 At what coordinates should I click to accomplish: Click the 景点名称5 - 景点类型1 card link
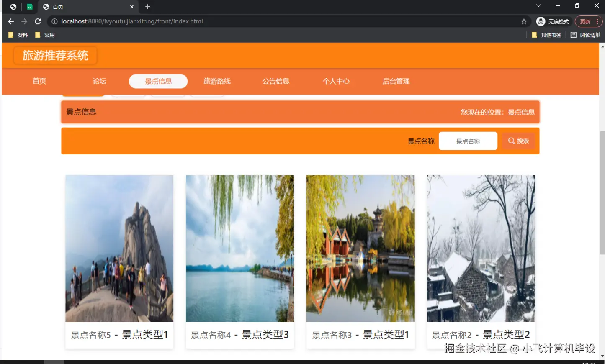coord(119,335)
